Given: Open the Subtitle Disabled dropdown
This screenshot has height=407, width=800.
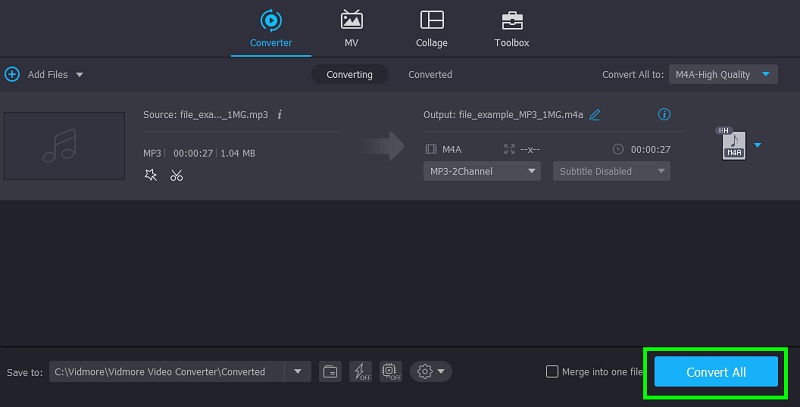Looking at the screenshot, I should tap(611, 171).
